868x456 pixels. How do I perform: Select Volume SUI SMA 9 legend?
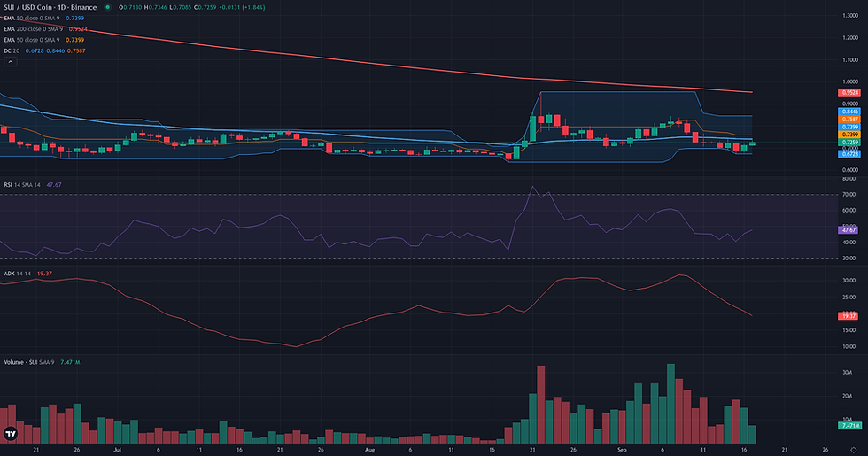pyautogui.click(x=43, y=362)
